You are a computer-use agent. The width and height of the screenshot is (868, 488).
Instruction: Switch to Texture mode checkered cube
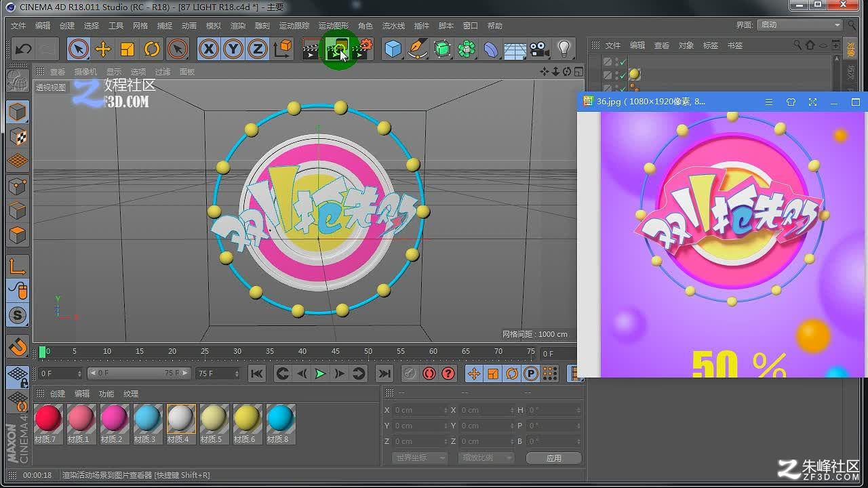click(x=18, y=136)
